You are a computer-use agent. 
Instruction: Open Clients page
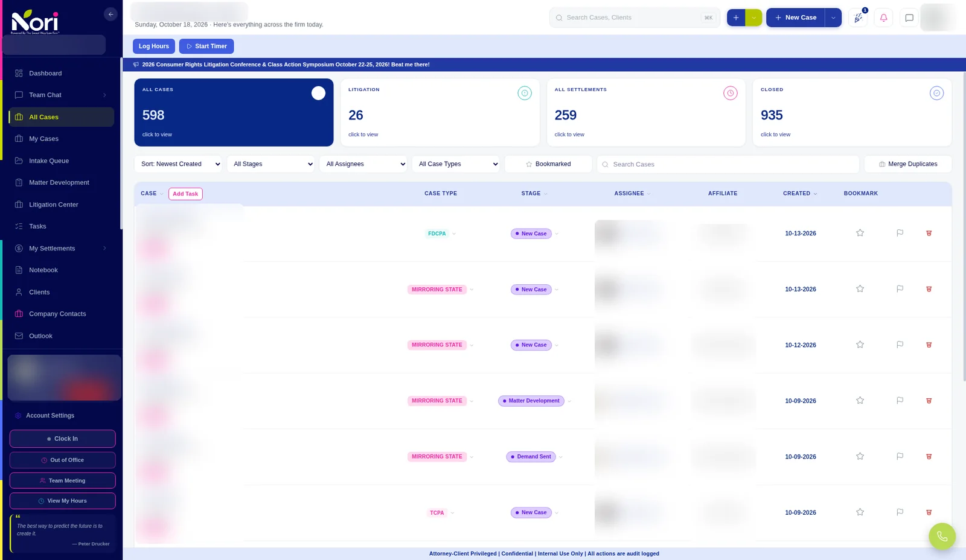click(61, 292)
